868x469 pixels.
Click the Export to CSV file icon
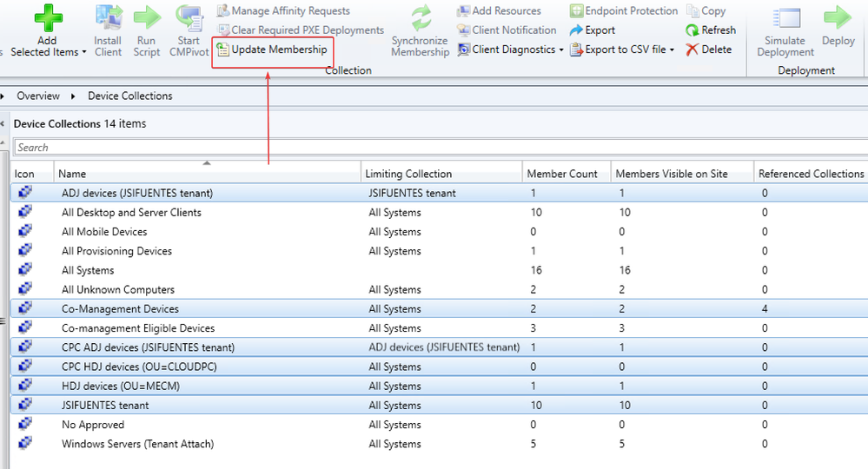pos(576,50)
